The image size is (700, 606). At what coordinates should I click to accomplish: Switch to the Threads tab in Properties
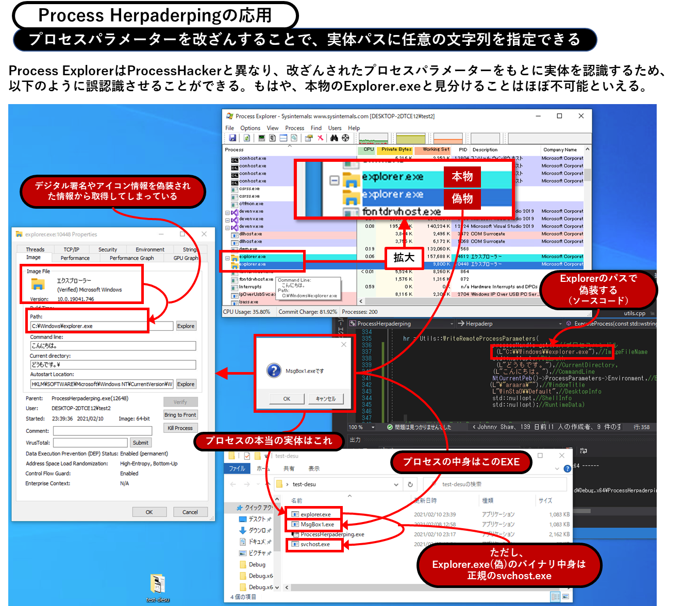click(x=35, y=249)
